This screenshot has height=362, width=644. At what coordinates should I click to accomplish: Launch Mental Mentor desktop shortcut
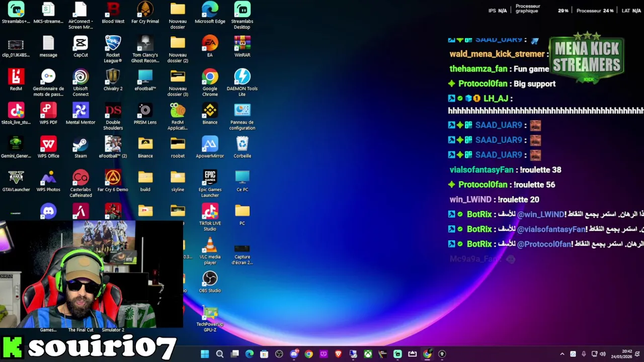tap(80, 114)
